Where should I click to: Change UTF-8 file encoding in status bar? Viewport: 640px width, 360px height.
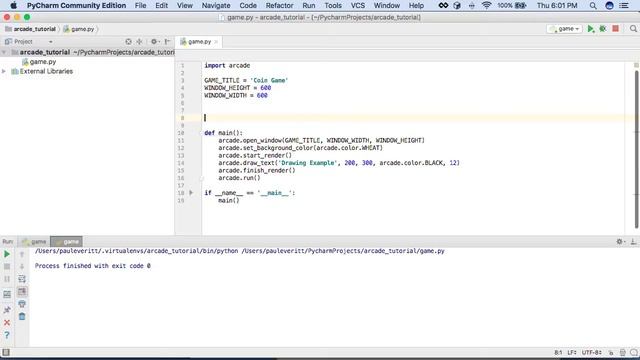pyautogui.click(x=591, y=353)
